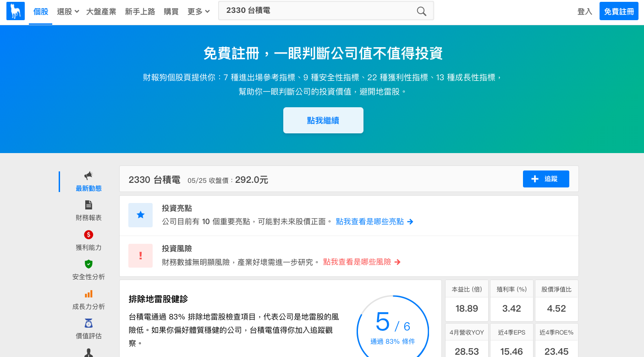Click the 追蹤 follow button
The image size is (644, 357).
point(546,179)
